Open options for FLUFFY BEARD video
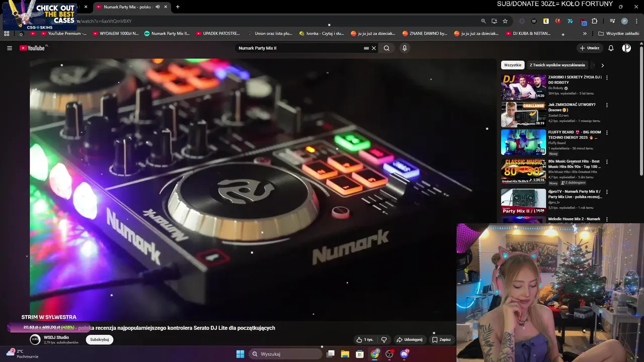This screenshot has width=644, height=362. (607, 133)
